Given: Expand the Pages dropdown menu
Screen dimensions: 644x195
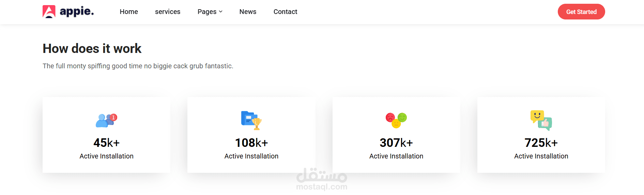Looking at the screenshot, I should tap(210, 12).
